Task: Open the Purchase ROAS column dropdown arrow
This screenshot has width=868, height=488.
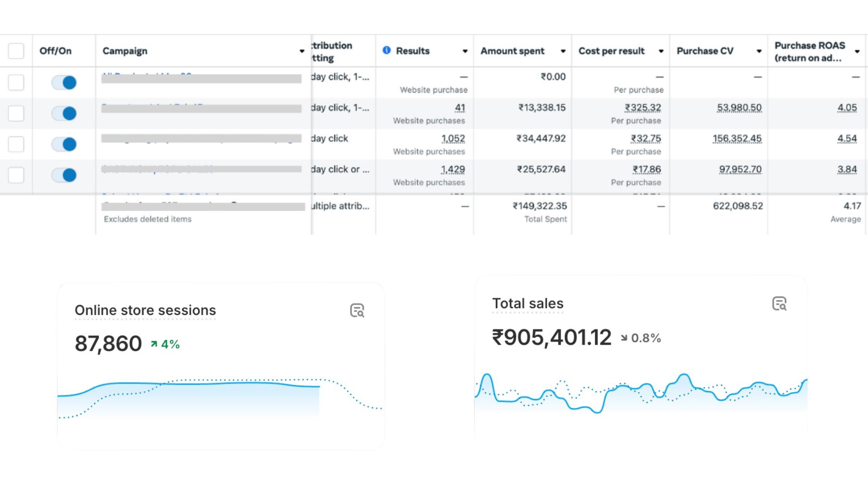Action: [857, 51]
